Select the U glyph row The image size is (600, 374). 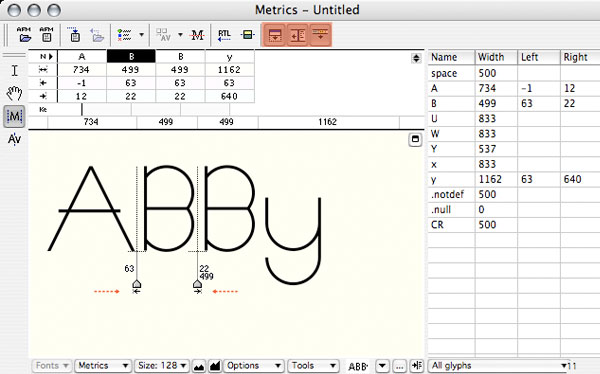[x=514, y=119]
